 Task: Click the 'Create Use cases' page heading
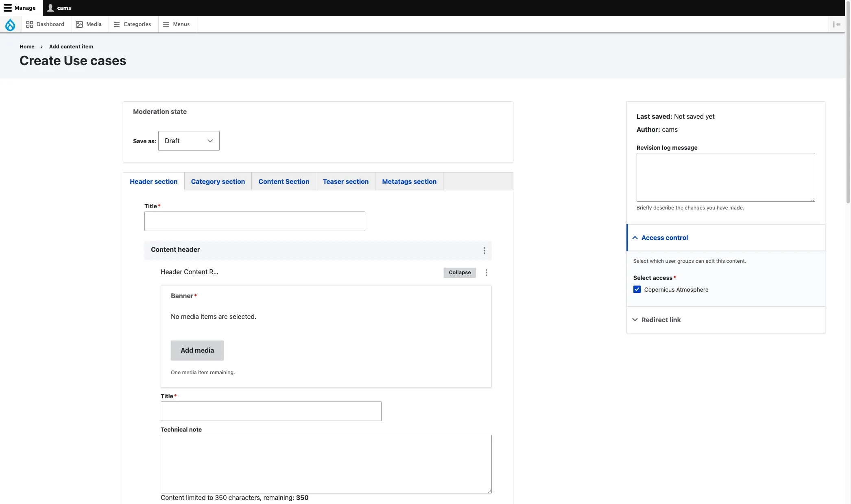pyautogui.click(x=73, y=61)
